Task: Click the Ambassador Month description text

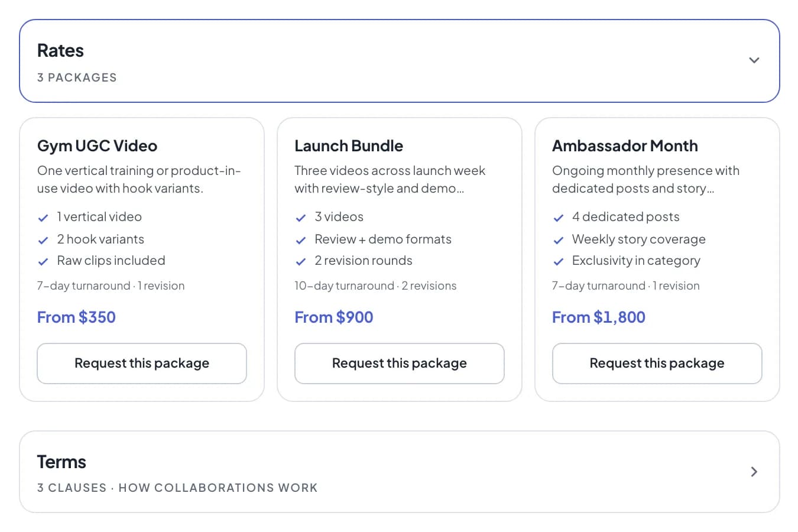Action: click(x=645, y=180)
